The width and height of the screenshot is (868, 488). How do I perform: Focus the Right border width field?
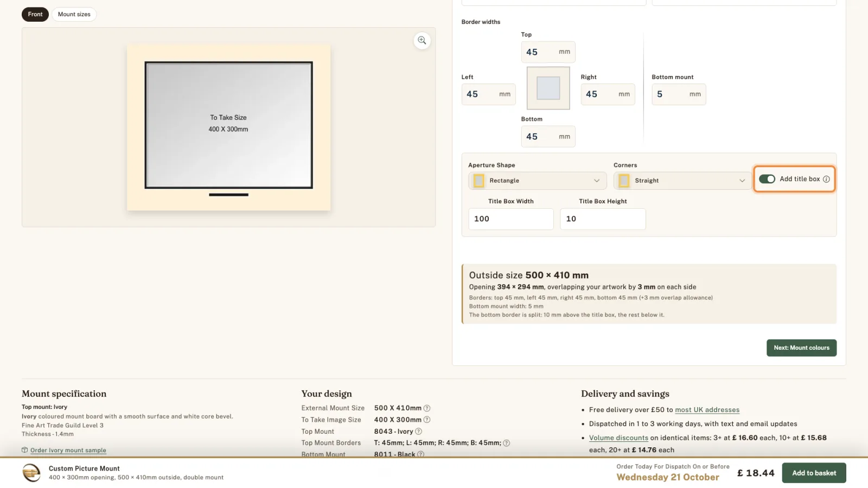(x=608, y=94)
